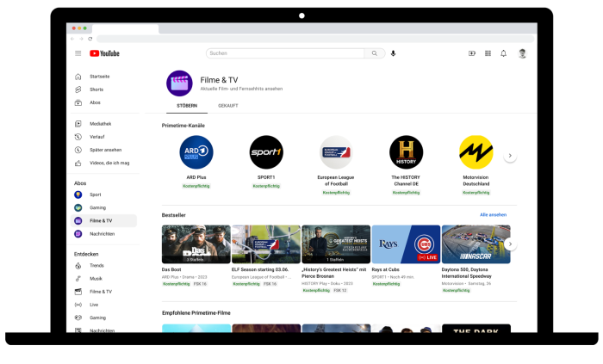Click the Bestseller section heading
Viewport: 603px width, 364px height.
pyautogui.click(x=174, y=215)
